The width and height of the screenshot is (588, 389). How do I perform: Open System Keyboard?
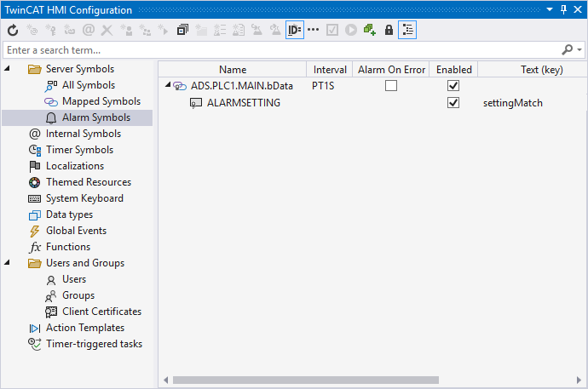tap(84, 198)
